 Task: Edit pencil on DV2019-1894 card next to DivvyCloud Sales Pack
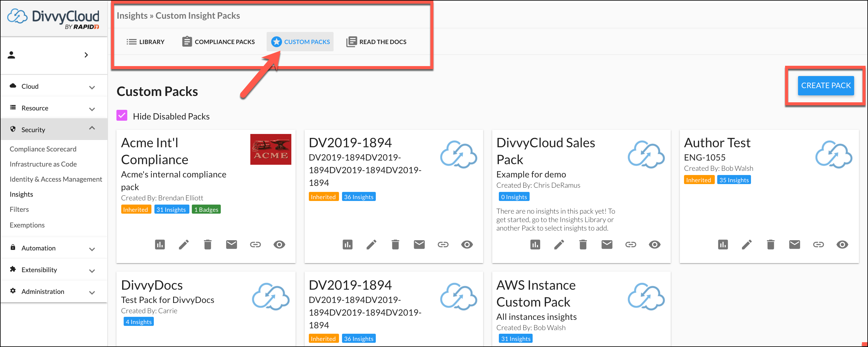pos(371,244)
